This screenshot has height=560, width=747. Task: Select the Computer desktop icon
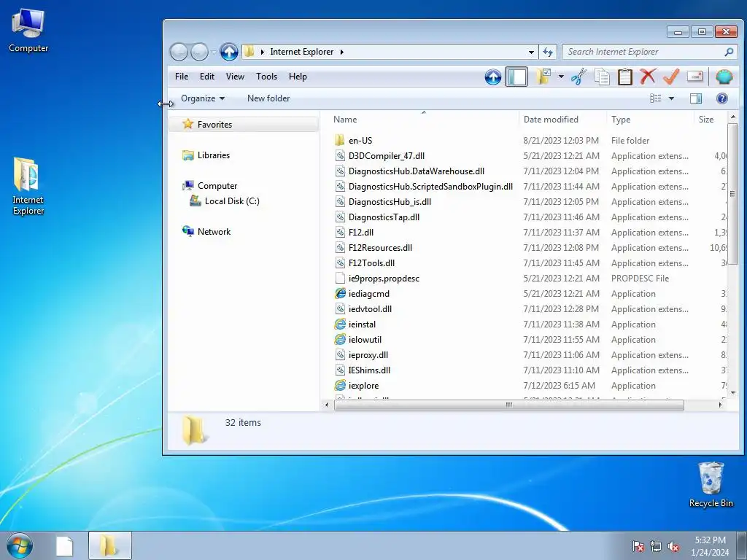click(x=28, y=31)
